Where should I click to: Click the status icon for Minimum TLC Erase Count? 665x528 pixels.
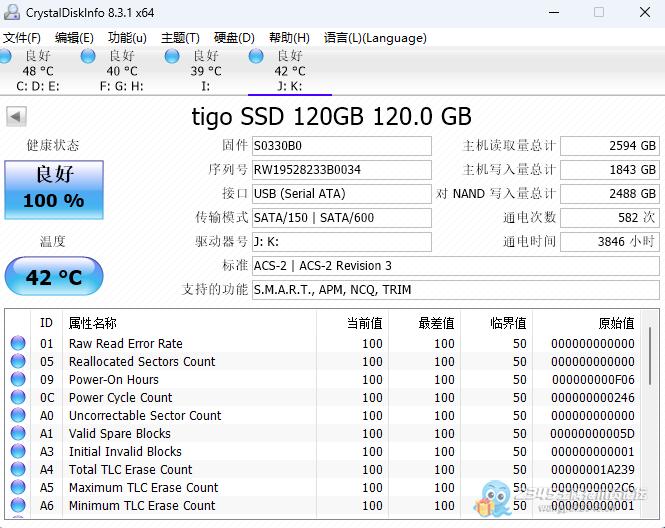click(x=18, y=505)
